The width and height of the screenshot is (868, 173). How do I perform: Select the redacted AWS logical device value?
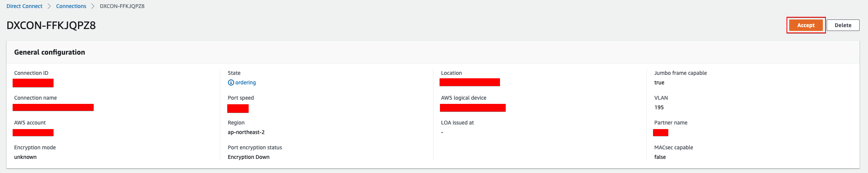tap(473, 108)
